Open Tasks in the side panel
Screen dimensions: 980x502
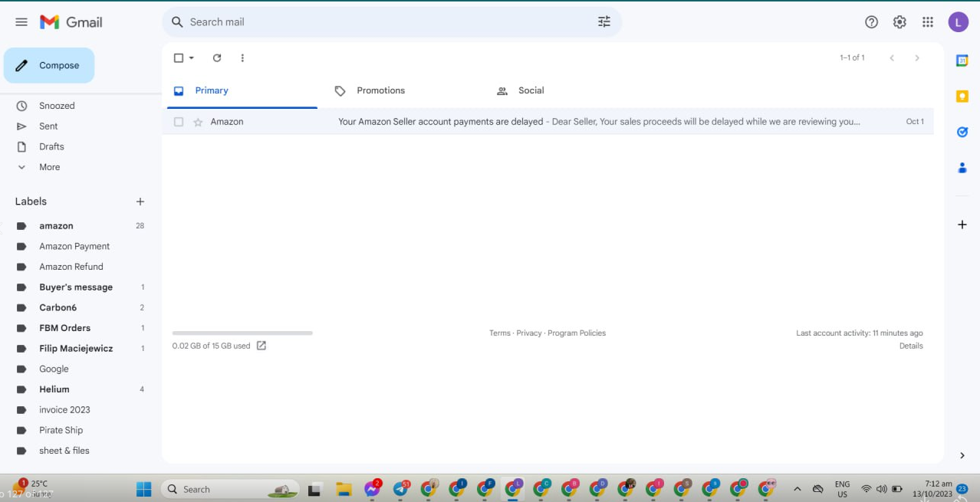pyautogui.click(x=962, y=132)
